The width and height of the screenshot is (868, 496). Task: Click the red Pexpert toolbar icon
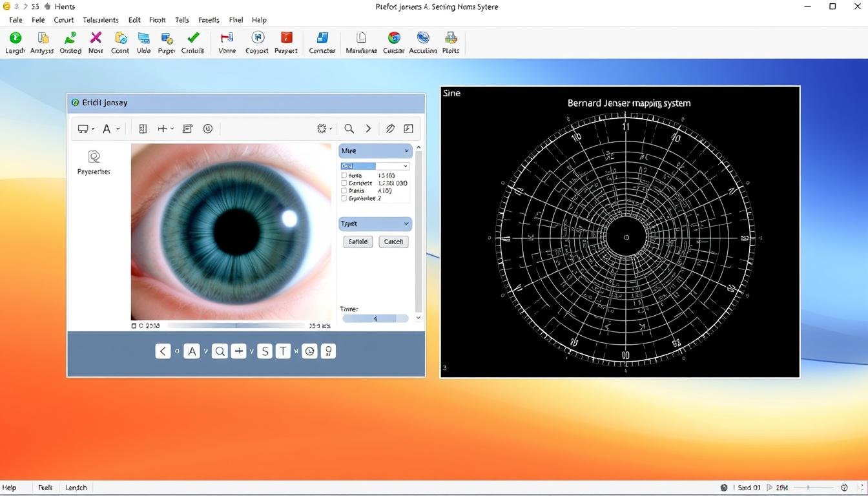[286, 38]
